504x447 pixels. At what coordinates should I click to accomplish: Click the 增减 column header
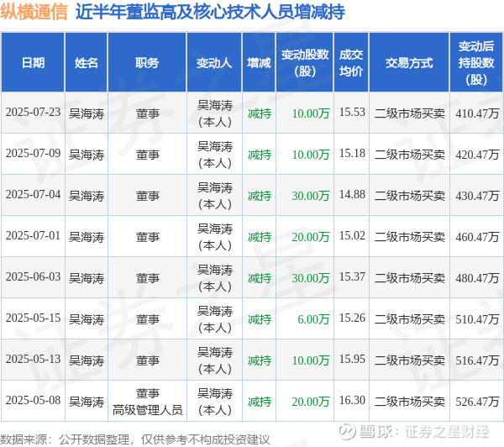point(259,63)
